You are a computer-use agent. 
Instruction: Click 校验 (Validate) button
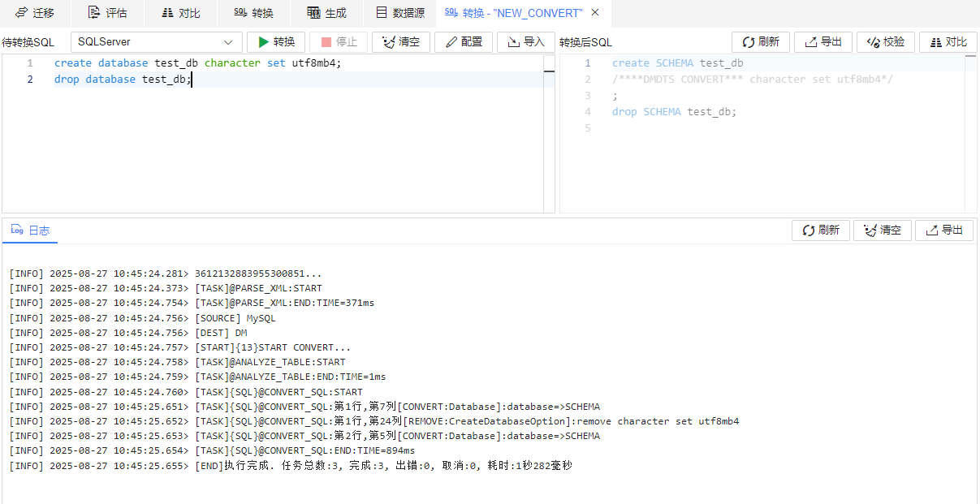[886, 42]
